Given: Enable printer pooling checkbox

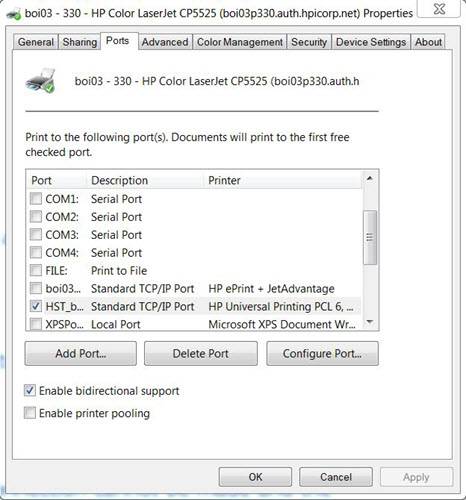Looking at the screenshot, I should pos(30,413).
